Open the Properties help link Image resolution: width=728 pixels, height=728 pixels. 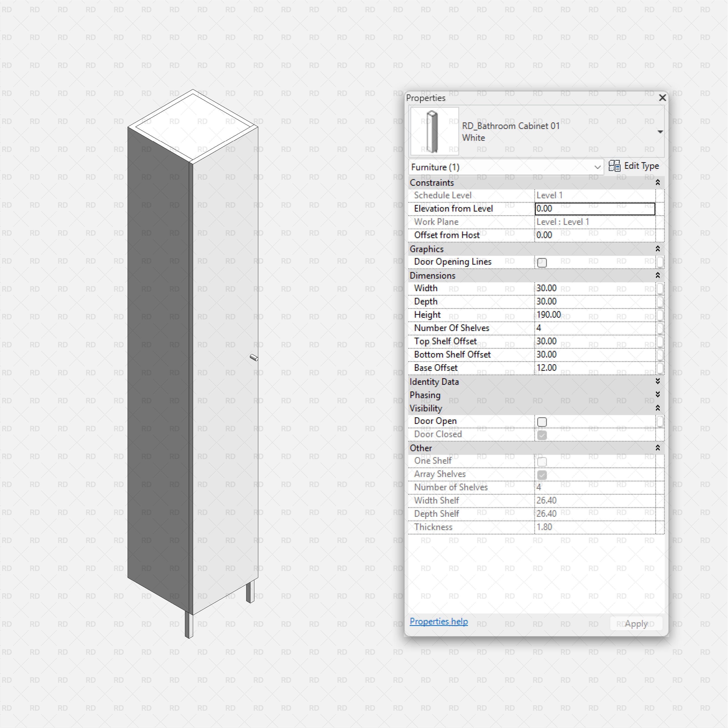(x=439, y=621)
